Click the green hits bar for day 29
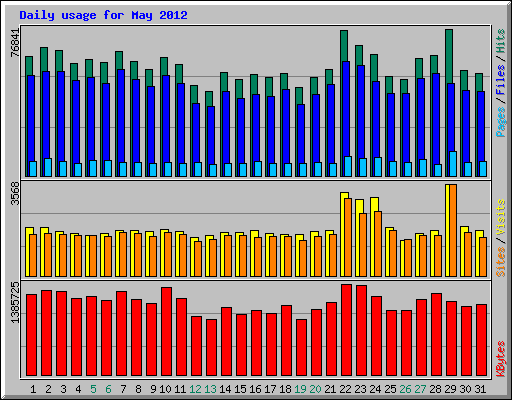The image size is (512, 400). [x=449, y=56]
